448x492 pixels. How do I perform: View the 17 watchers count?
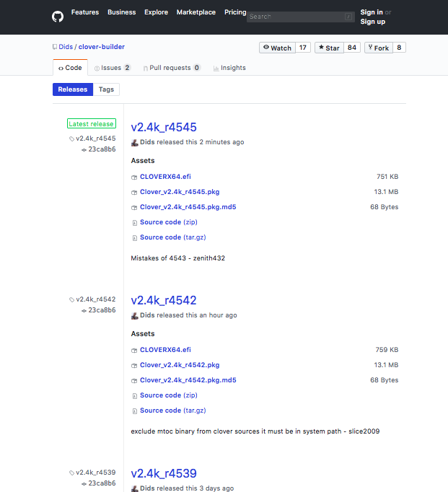pos(303,48)
